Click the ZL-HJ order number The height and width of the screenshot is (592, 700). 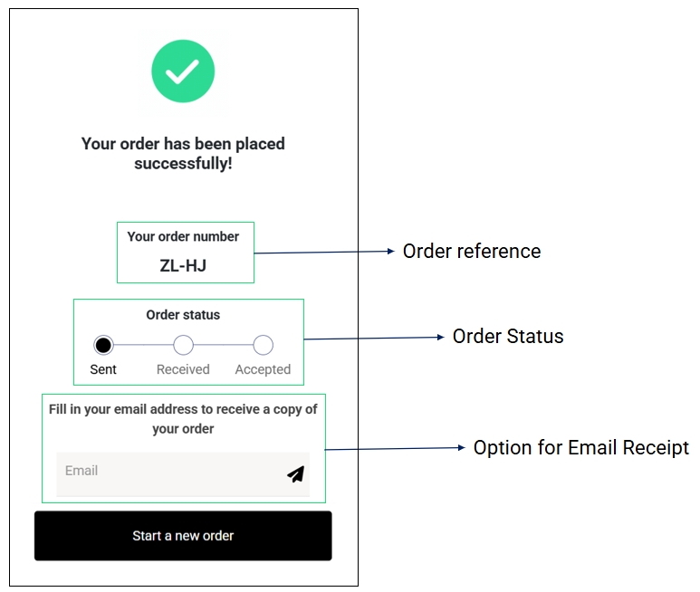click(x=183, y=265)
